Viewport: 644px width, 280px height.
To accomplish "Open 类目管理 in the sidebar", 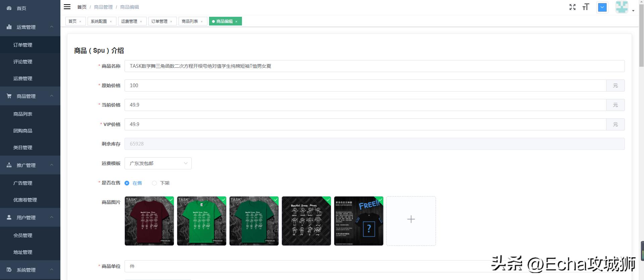I will [30, 147].
